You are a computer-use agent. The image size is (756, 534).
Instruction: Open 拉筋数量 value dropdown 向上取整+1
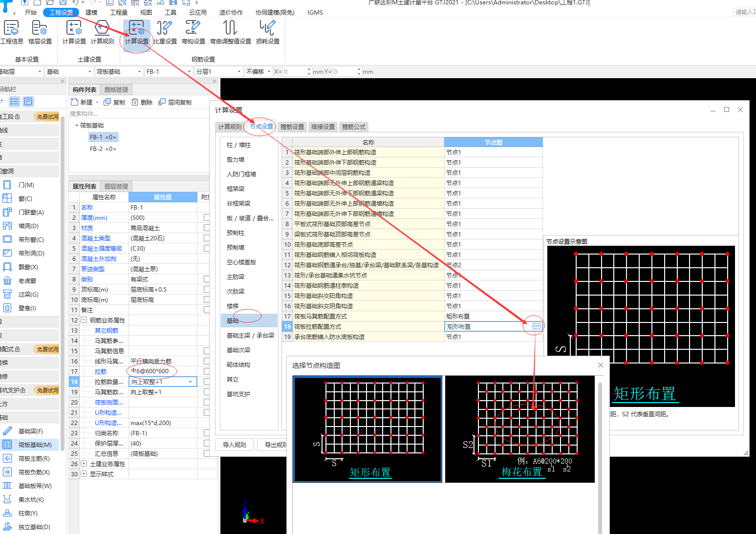point(191,382)
